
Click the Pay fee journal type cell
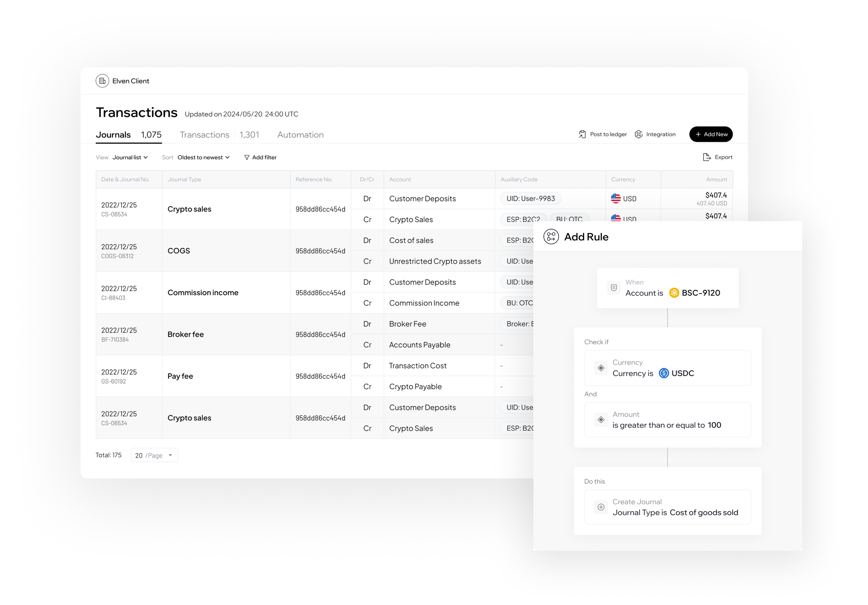pyautogui.click(x=226, y=376)
